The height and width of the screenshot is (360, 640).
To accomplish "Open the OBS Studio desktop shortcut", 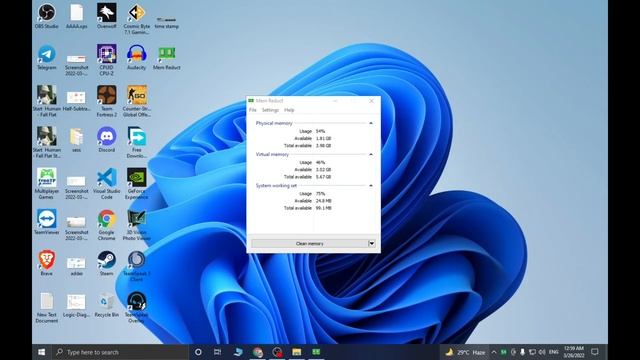I will pos(47,16).
